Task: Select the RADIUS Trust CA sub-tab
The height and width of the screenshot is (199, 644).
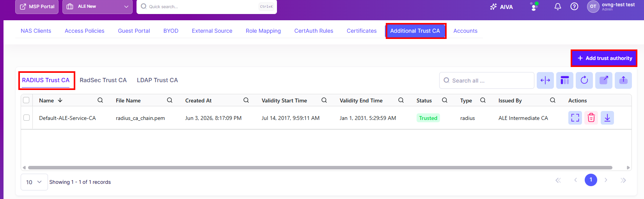Action: 46,80
